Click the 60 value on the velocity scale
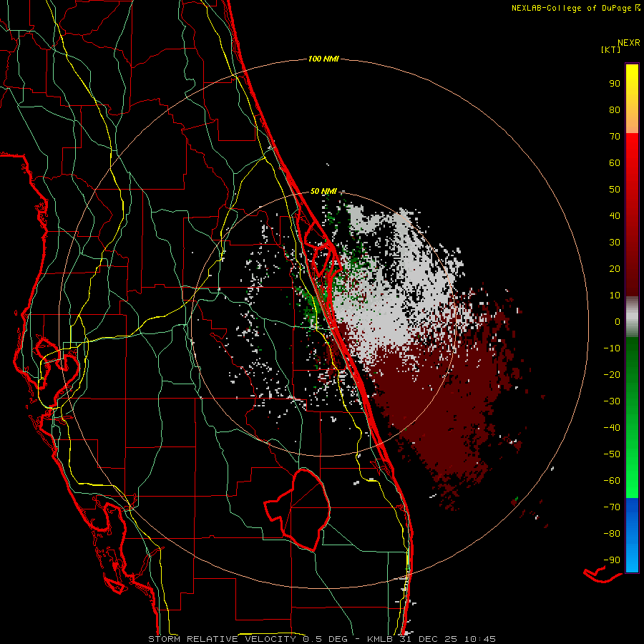Image resolution: width=644 pixels, height=644 pixels. point(615,163)
